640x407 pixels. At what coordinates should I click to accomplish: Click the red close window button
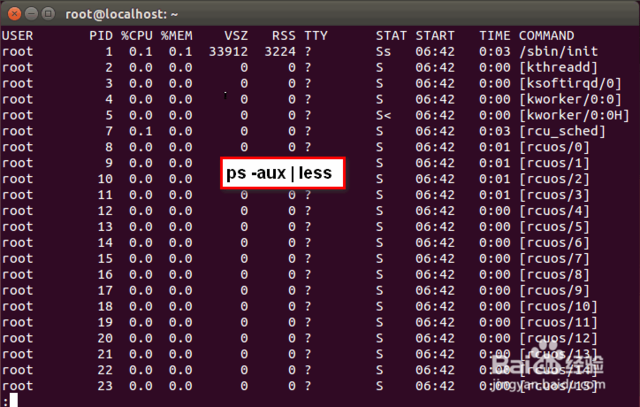pyautogui.click(x=14, y=14)
